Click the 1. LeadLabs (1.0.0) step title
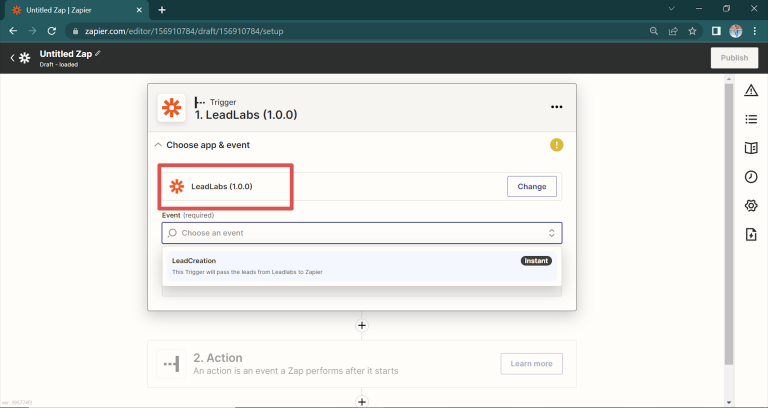 (x=246, y=115)
